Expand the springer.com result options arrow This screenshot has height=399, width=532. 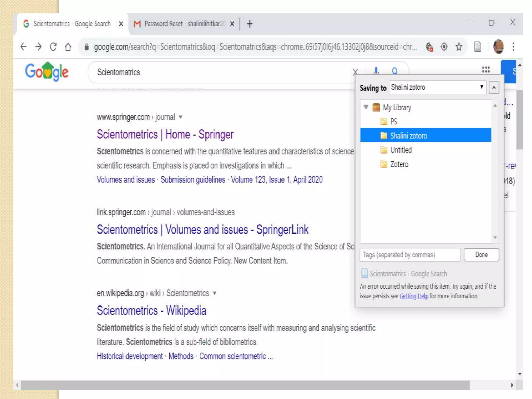181,117
